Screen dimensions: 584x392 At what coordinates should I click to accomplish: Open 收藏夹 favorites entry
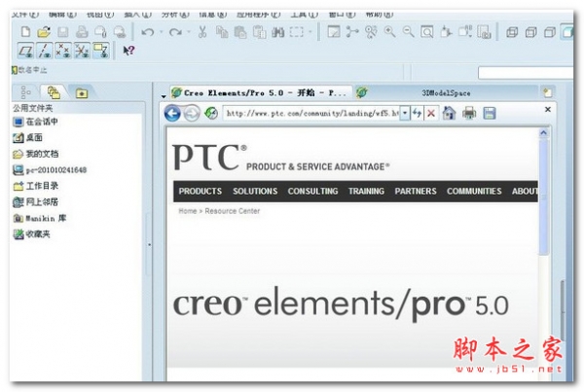pos(32,234)
